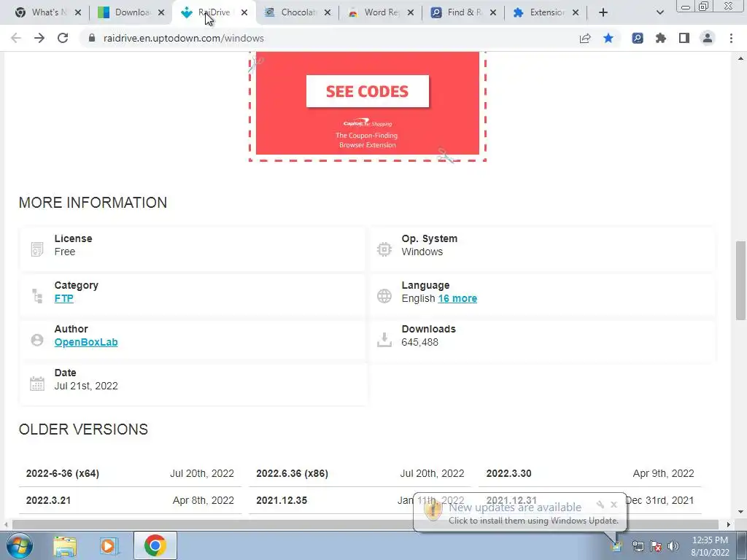Open the Find & Replace extension icon
The height and width of the screenshot is (560, 747).
pyautogui.click(x=638, y=38)
